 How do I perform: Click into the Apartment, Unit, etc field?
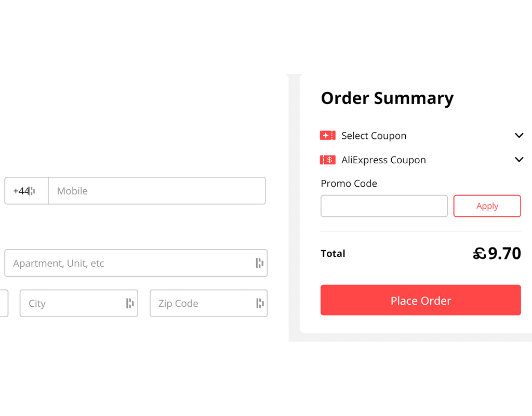click(130, 263)
